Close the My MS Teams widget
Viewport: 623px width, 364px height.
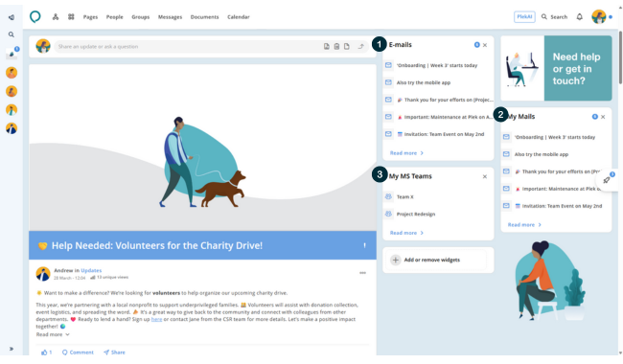[485, 176]
